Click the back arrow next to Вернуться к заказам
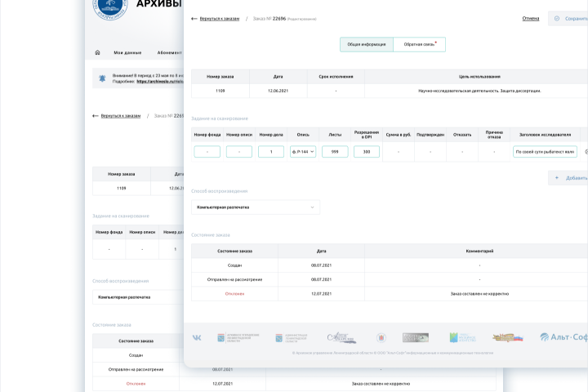This screenshot has height=392, width=588. tap(194, 19)
